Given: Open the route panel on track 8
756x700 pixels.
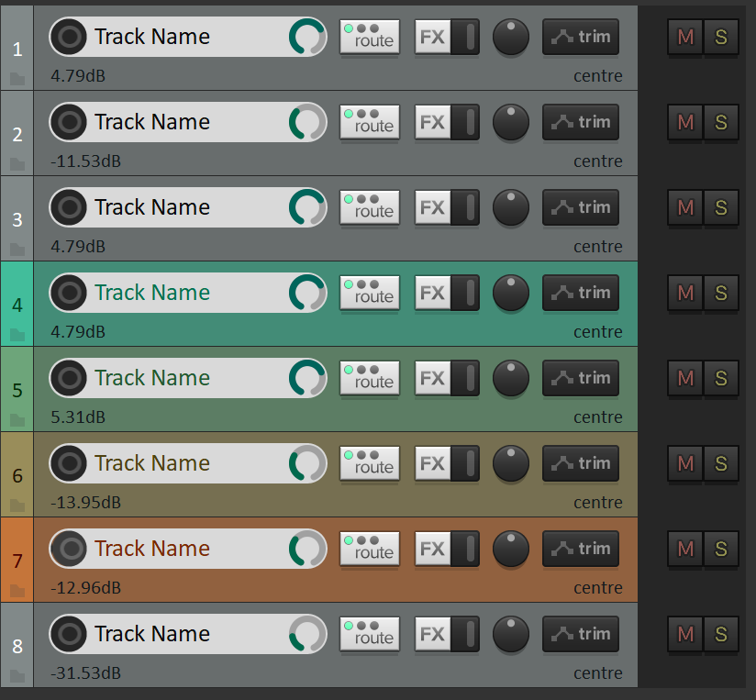Looking at the screenshot, I should coord(370,634).
